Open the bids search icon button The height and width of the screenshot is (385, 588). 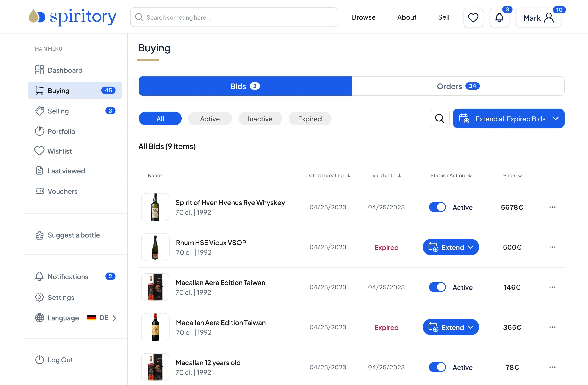(x=439, y=118)
